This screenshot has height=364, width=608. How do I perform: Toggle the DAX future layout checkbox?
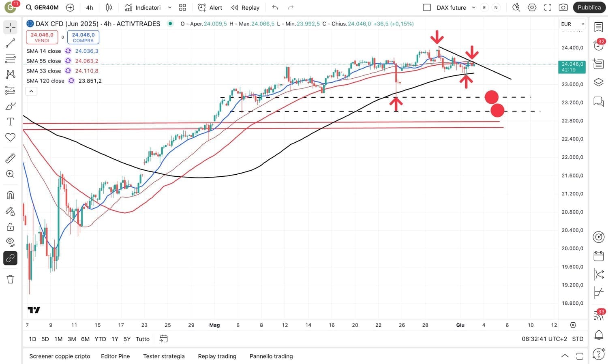click(427, 7)
